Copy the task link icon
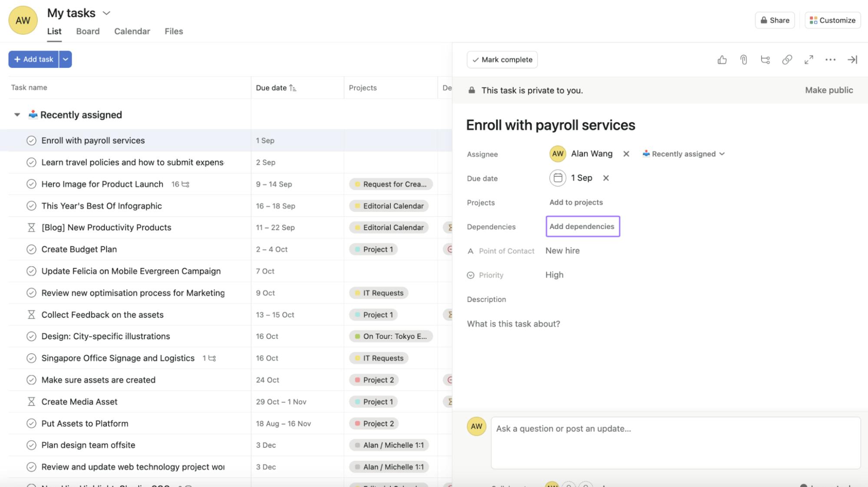The image size is (868, 487). pos(787,60)
